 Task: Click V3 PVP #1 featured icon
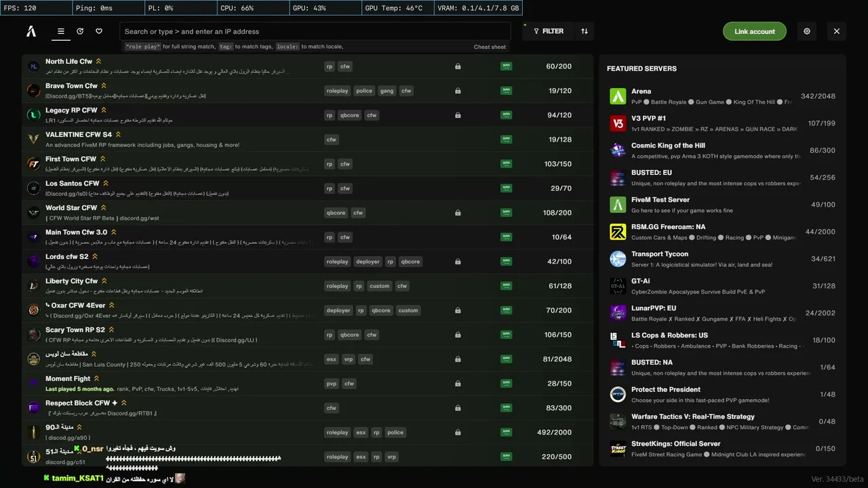618,123
